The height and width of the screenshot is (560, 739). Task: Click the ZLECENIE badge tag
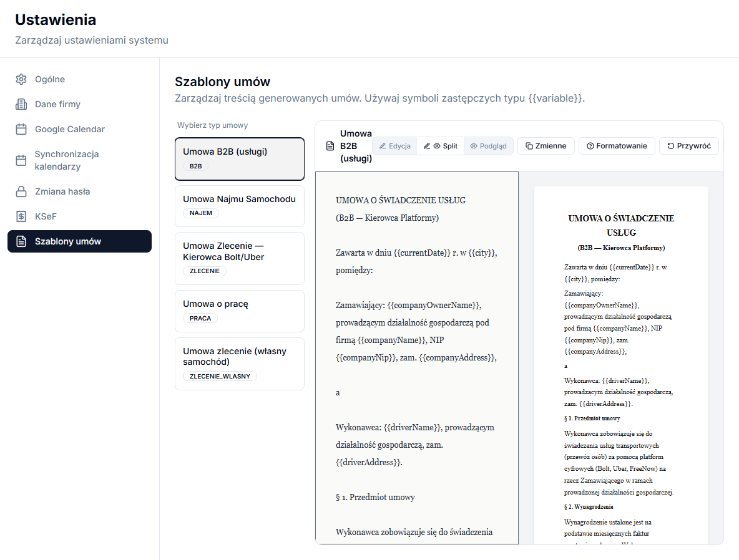coord(205,271)
